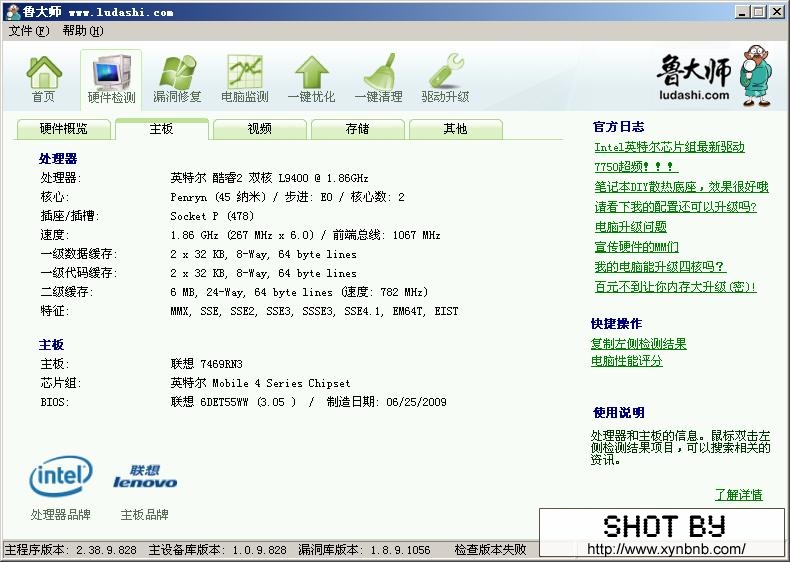Click the processor name value L9400 @ 1.86GHz
Screen dimensions: 790x562
point(269,178)
